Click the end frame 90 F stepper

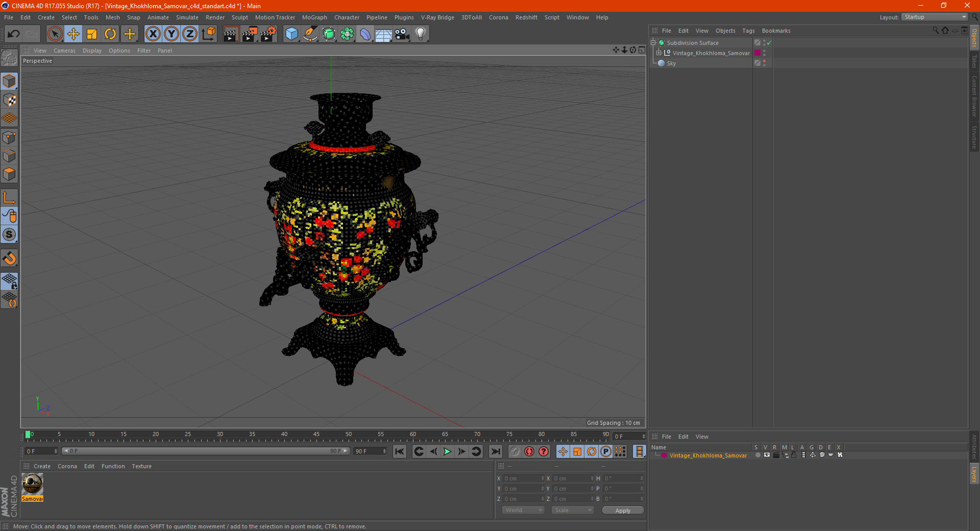384,451
